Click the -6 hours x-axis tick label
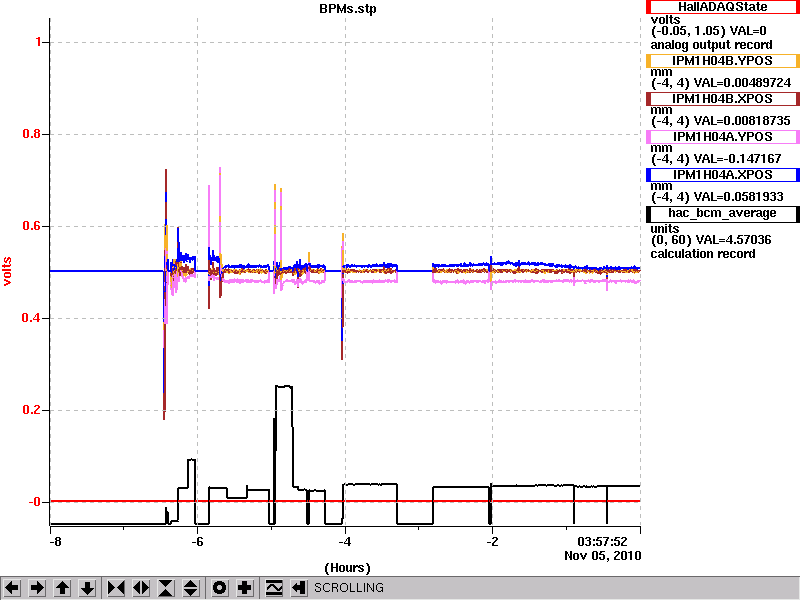This screenshot has width=800, height=600. 197,541
